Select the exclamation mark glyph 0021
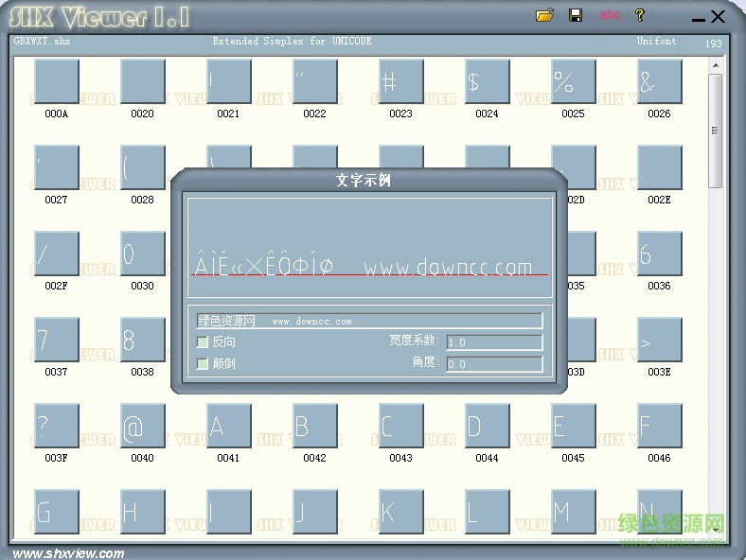The image size is (746, 560). click(228, 81)
